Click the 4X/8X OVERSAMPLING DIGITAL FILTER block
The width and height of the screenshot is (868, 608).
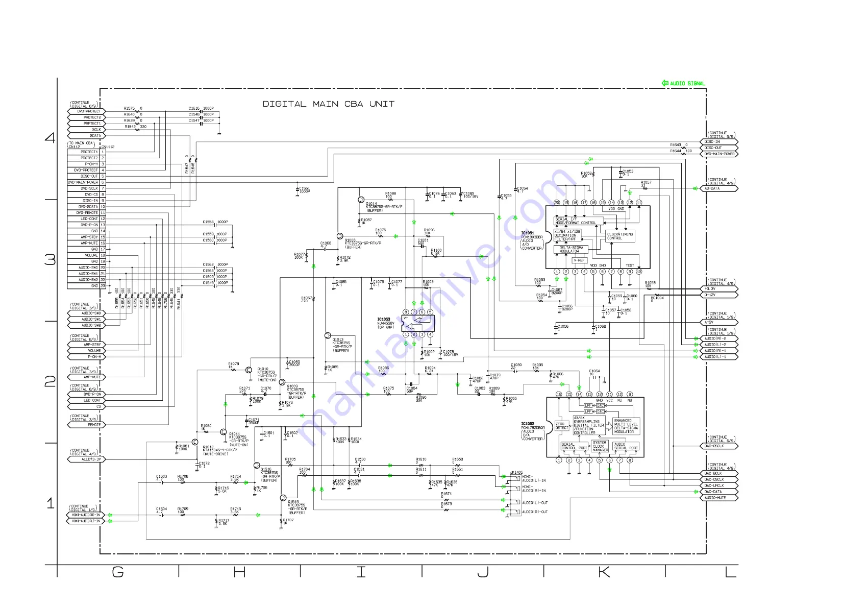tap(589, 425)
